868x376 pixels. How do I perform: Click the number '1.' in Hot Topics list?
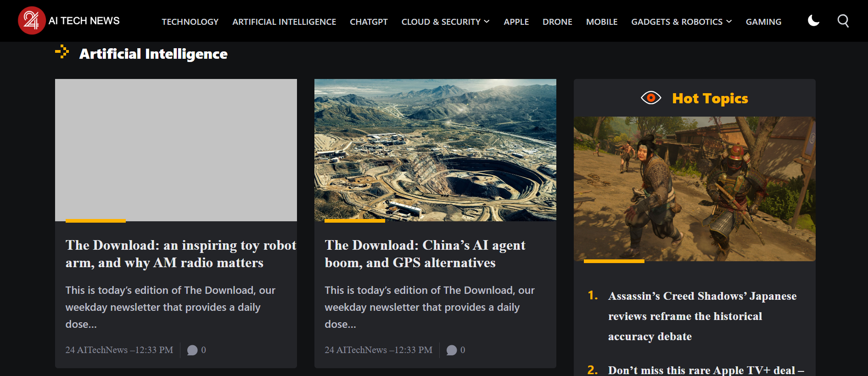click(593, 295)
